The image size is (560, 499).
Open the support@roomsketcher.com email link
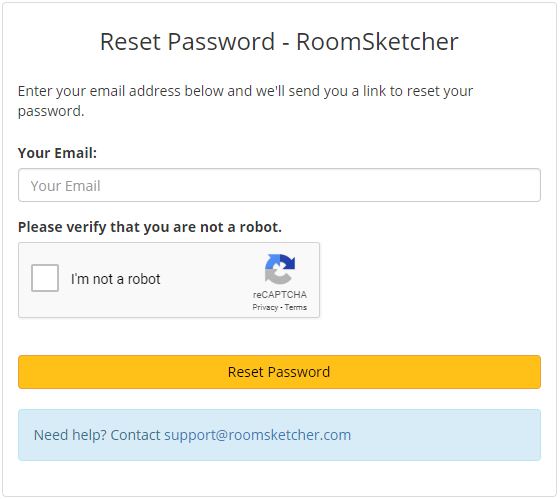click(258, 435)
